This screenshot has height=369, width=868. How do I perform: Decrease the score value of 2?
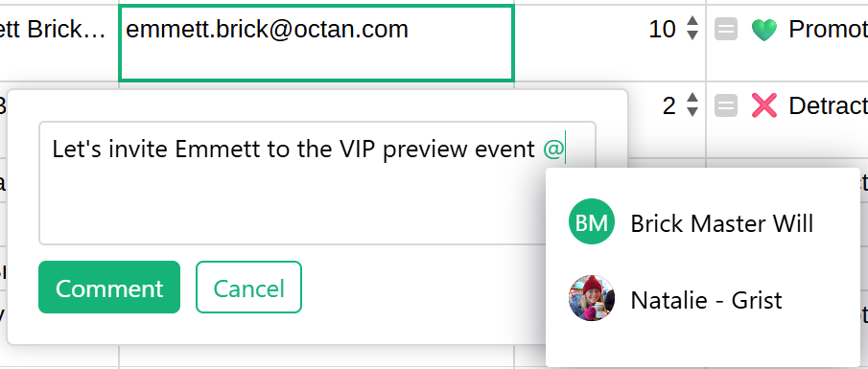692,111
